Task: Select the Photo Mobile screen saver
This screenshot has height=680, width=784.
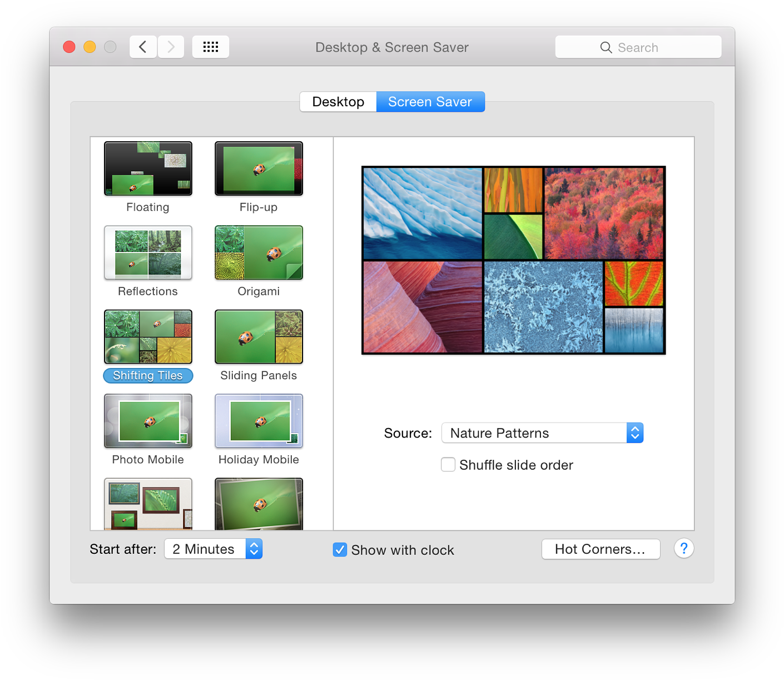Action: 148,421
